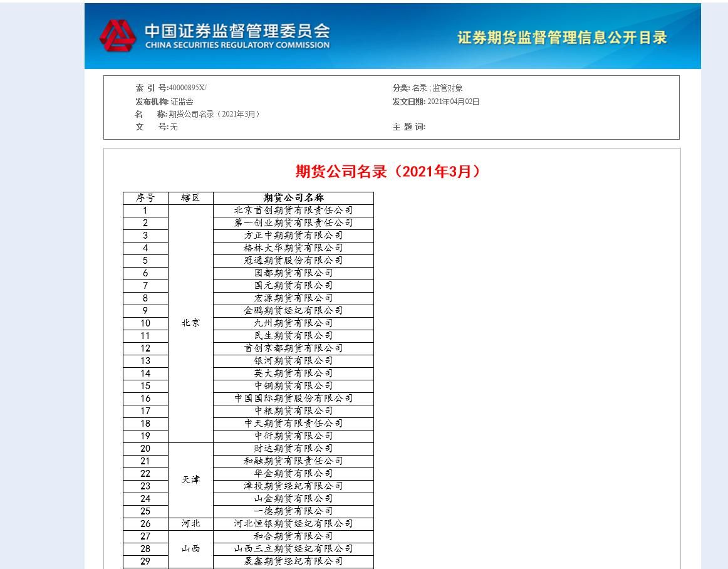Click the 山西 region cell

click(190, 549)
